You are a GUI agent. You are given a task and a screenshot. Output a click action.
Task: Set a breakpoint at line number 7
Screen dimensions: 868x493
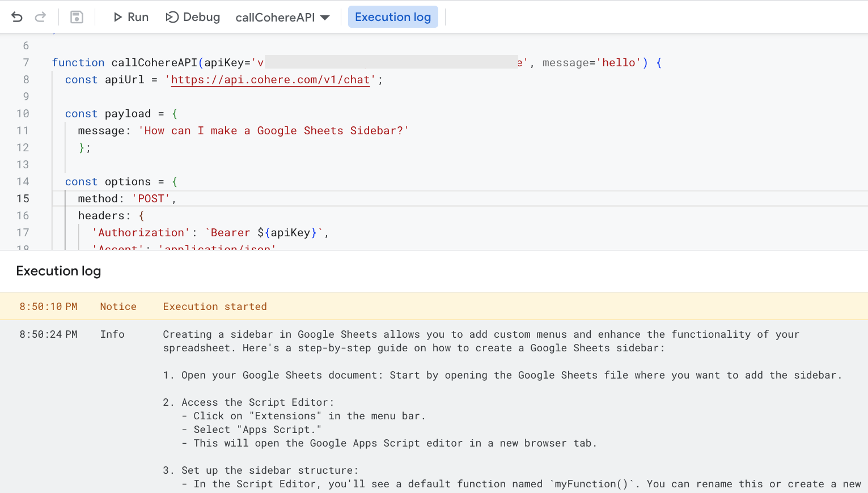(x=26, y=63)
